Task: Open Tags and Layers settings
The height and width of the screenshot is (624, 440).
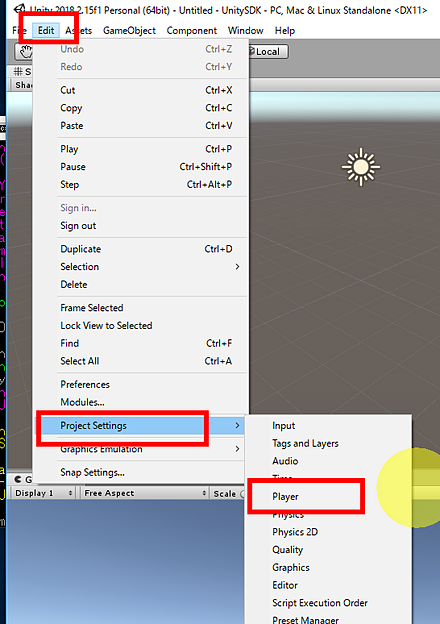Action: (x=329, y=443)
